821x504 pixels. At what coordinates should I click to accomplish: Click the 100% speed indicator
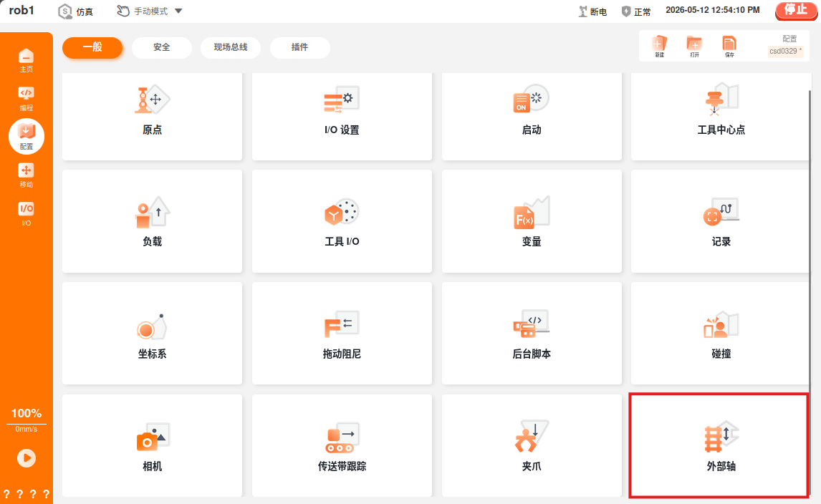point(27,413)
